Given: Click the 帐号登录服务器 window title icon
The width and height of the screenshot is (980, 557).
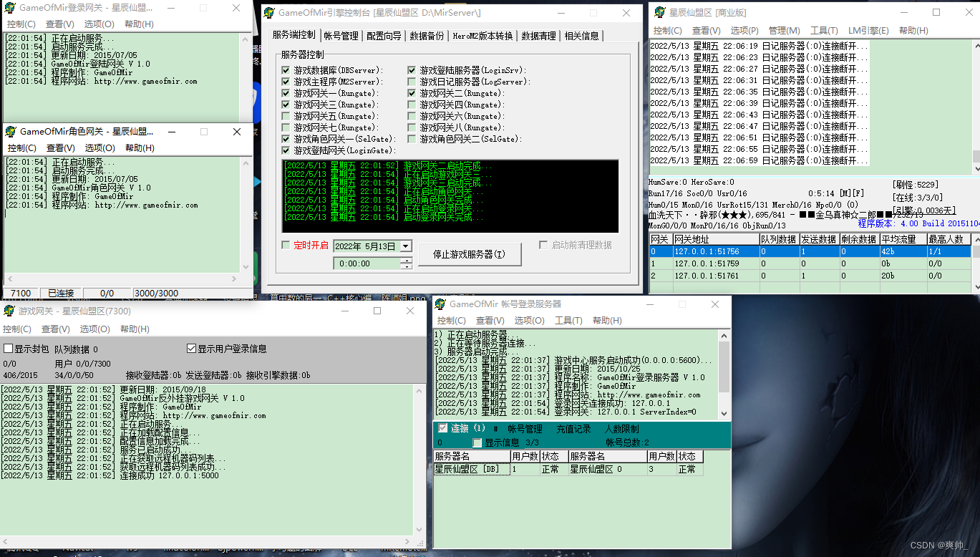Looking at the screenshot, I should [x=440, y=304].
